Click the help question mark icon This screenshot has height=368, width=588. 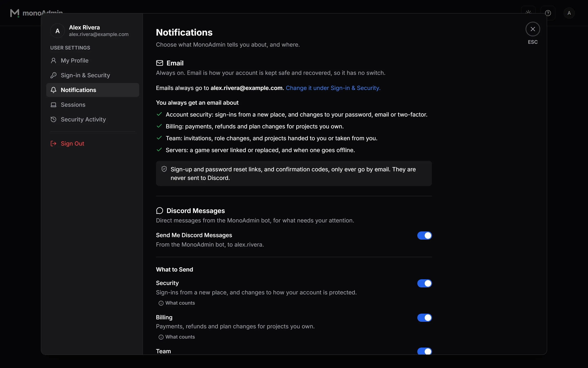(548, 13)
